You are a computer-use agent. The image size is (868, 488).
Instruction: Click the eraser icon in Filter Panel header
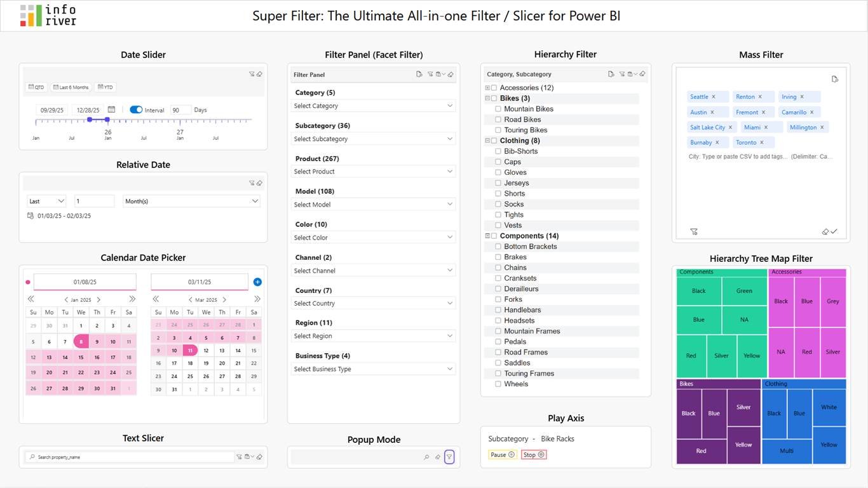[451, 74]
